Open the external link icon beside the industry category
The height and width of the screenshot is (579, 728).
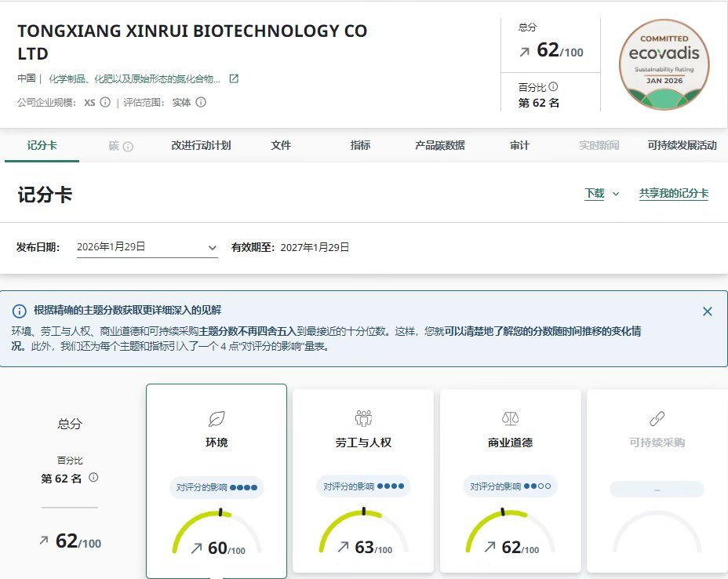(x=234, y=78)
